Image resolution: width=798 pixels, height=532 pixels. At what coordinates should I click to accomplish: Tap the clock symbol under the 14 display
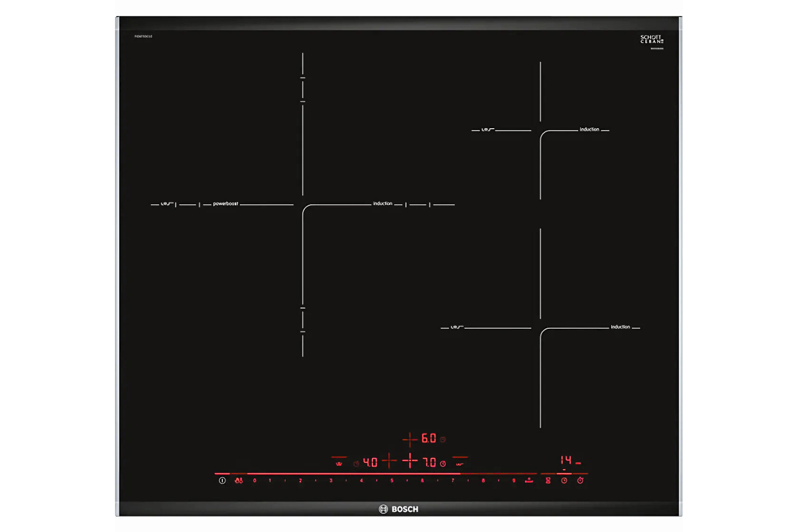point(564,480)
